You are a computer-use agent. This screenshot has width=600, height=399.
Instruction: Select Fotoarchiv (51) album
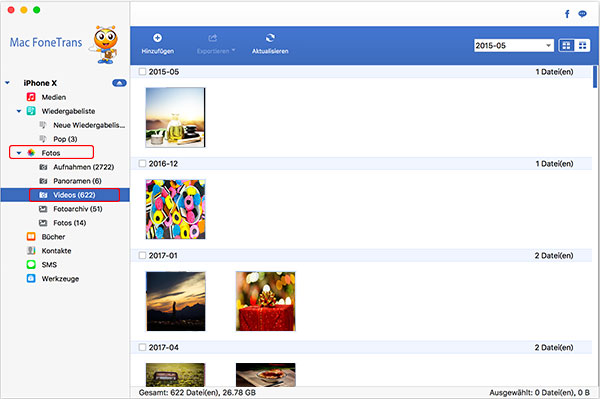coord(78,209)
